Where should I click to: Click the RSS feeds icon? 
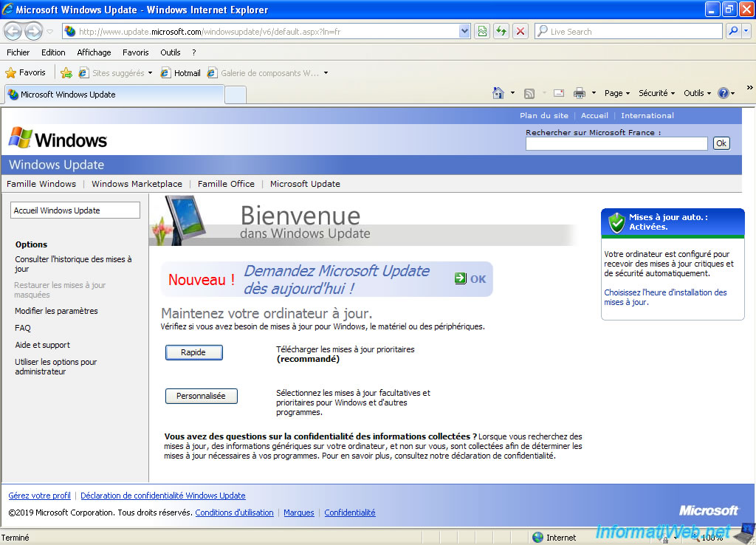pos(529,93)
